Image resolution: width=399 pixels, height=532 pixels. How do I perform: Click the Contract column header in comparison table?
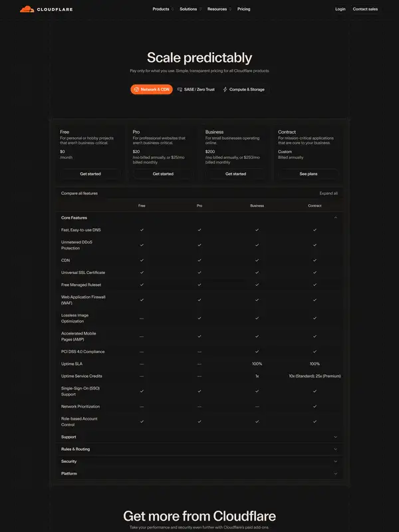pyautogui.click(x=315, y=205)
